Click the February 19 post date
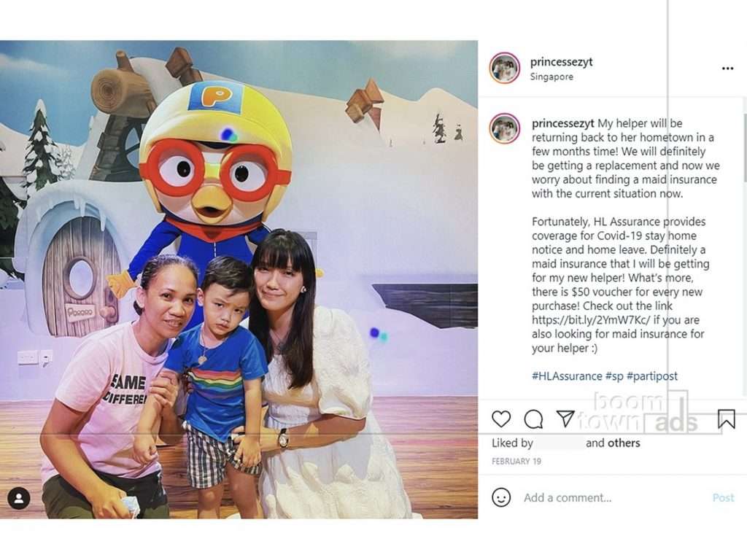 [x=516, y=461]
